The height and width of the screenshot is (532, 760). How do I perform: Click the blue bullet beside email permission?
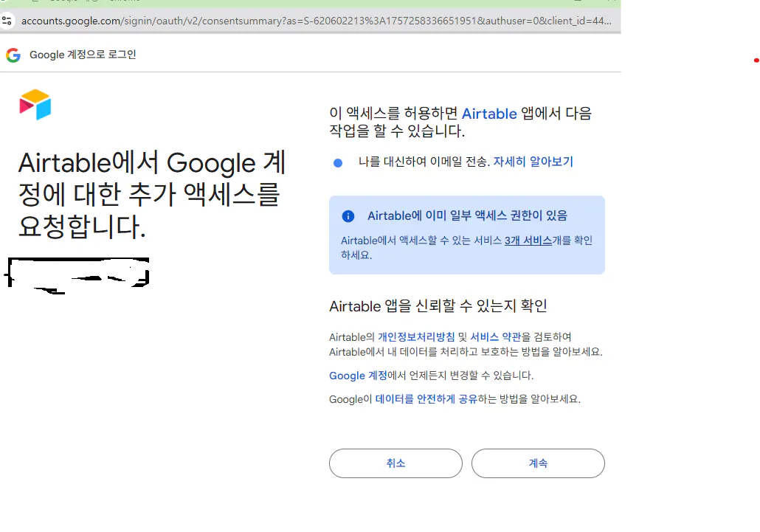point(337,162)
